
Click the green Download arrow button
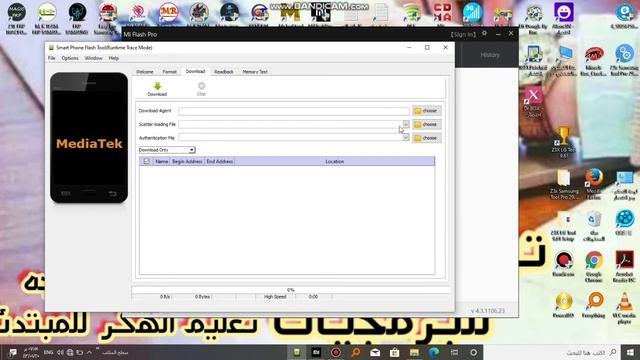click(x=157, y=89)
